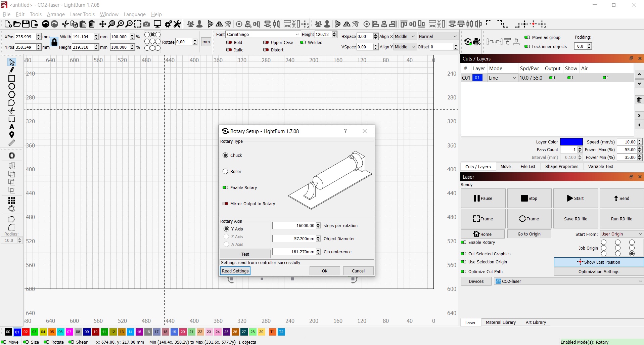
Task: Open the CO2-laser device dropdown
Action: coord(569,281)
